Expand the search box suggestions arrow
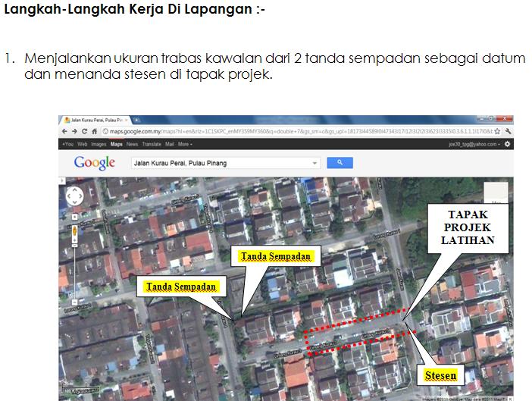Image resolution: width=532 pixels, height=401 pixels. point(315,163)
